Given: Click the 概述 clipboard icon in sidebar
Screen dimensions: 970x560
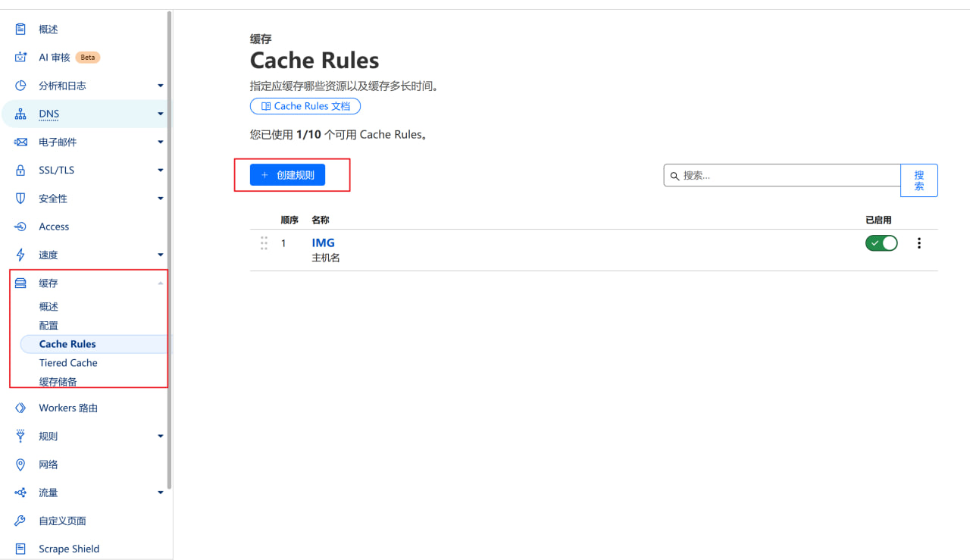Looking at the screenshot, I should click(20, 29).
